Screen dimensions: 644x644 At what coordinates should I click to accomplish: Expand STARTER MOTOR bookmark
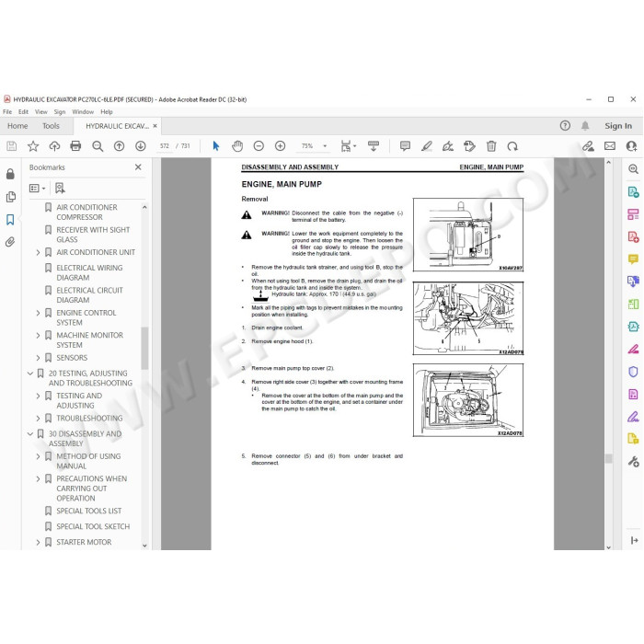click(38, 543)
